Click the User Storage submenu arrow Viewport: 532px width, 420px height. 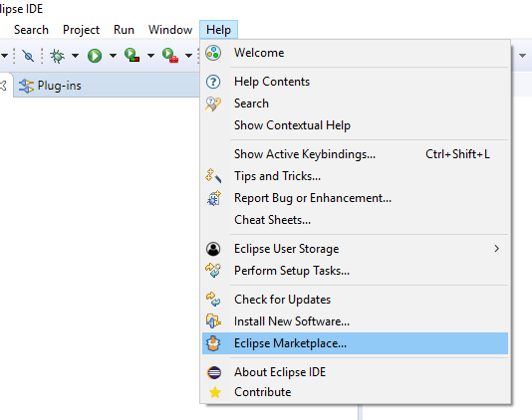tap(497, 249)
